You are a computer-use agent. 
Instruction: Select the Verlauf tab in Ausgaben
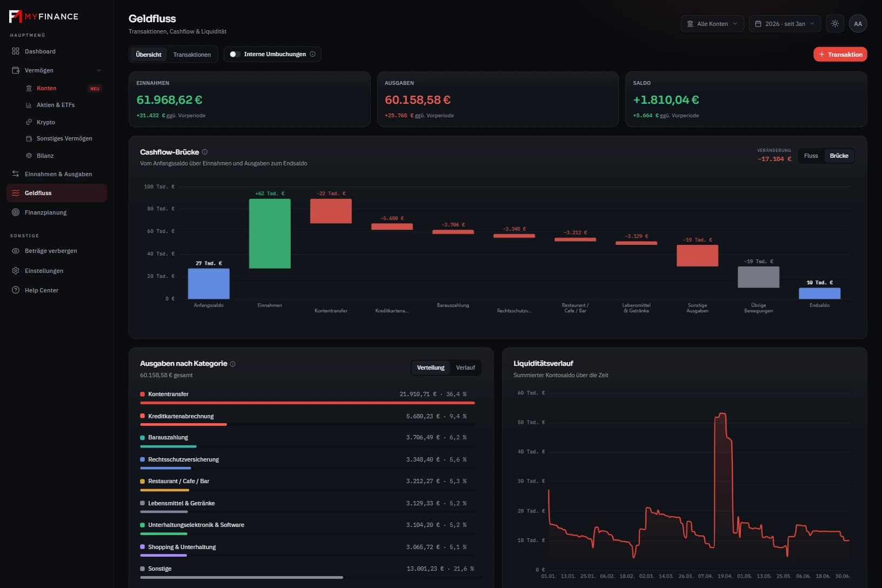(x=465, y=367)
